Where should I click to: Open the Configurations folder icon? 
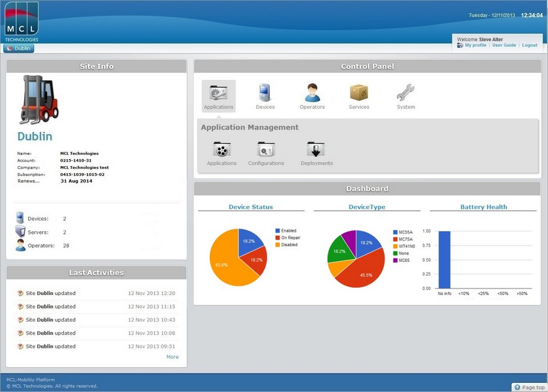pyautogui.click(x=266, y=154)
